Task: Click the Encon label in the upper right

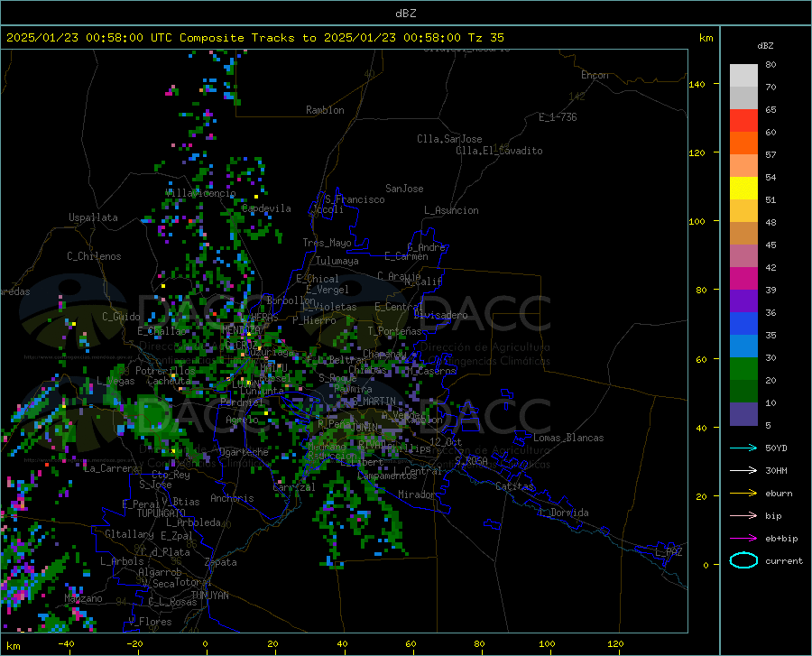Action: (595, 75)
